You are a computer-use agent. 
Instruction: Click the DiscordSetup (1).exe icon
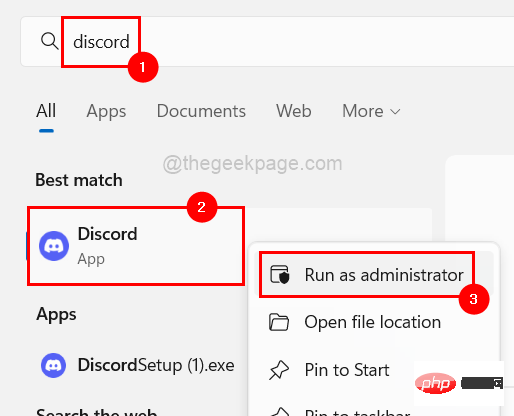pos(53,365)
